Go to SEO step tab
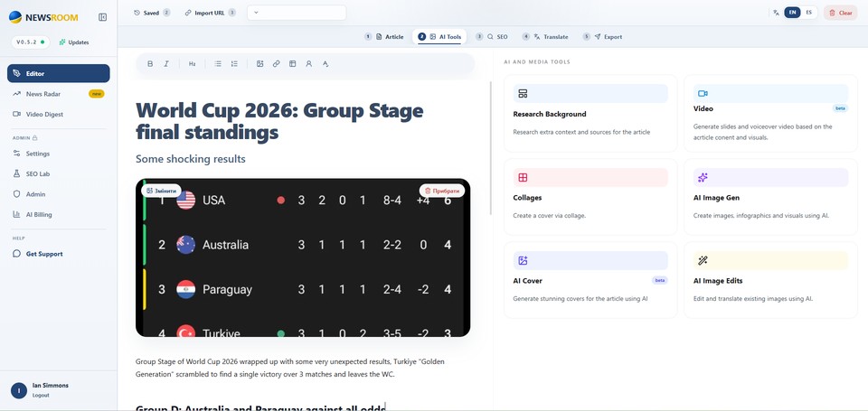This screenshot has height=411, width=868. [492, 36]
